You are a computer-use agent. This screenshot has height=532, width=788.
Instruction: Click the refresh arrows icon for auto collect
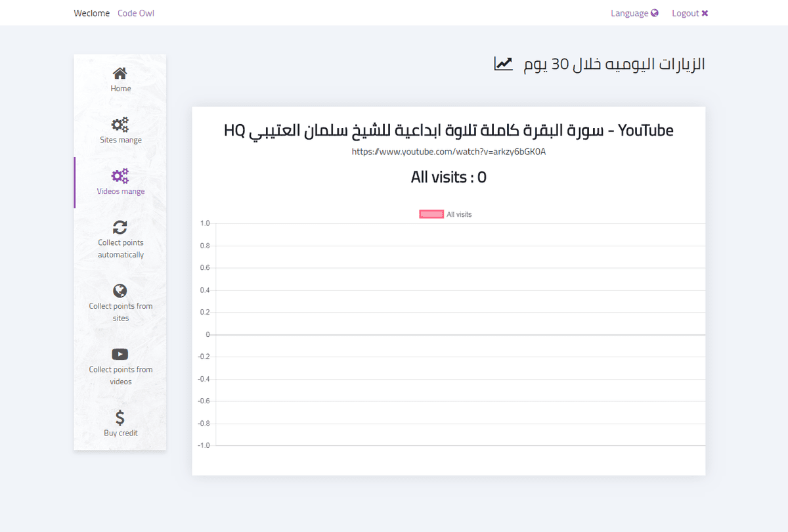[120, 227]
